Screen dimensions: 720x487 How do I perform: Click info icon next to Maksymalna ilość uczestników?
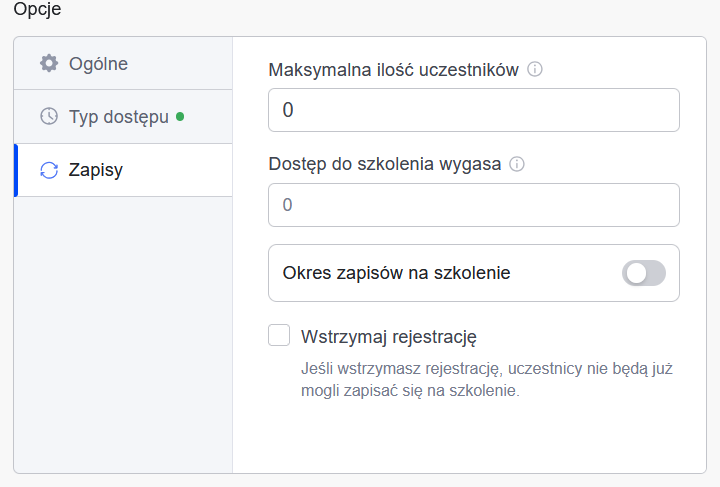tap(535, 70)
